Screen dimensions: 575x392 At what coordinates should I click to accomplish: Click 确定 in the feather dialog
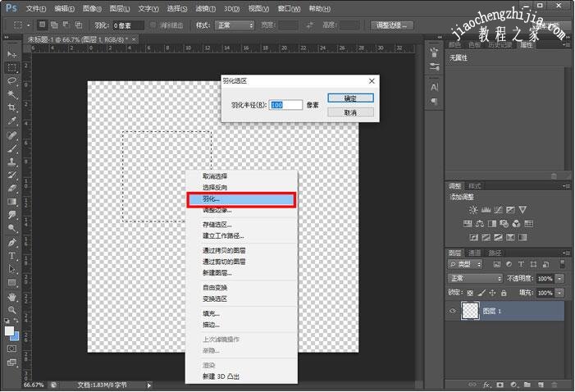click(350, 98)
